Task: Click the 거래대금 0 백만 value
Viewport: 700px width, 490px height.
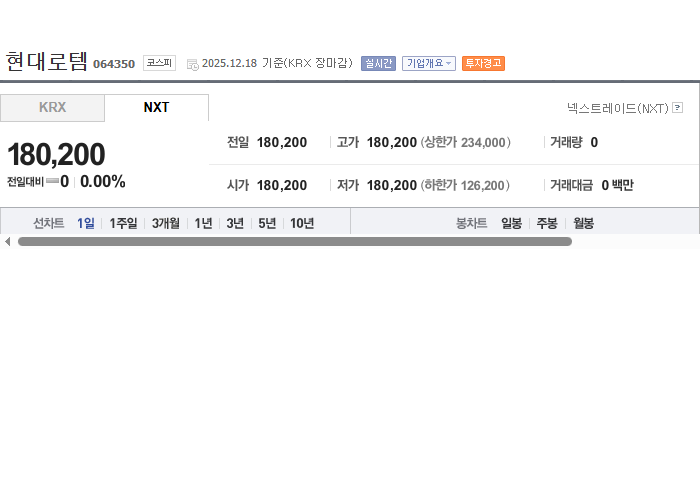Action: pos(617,185)
